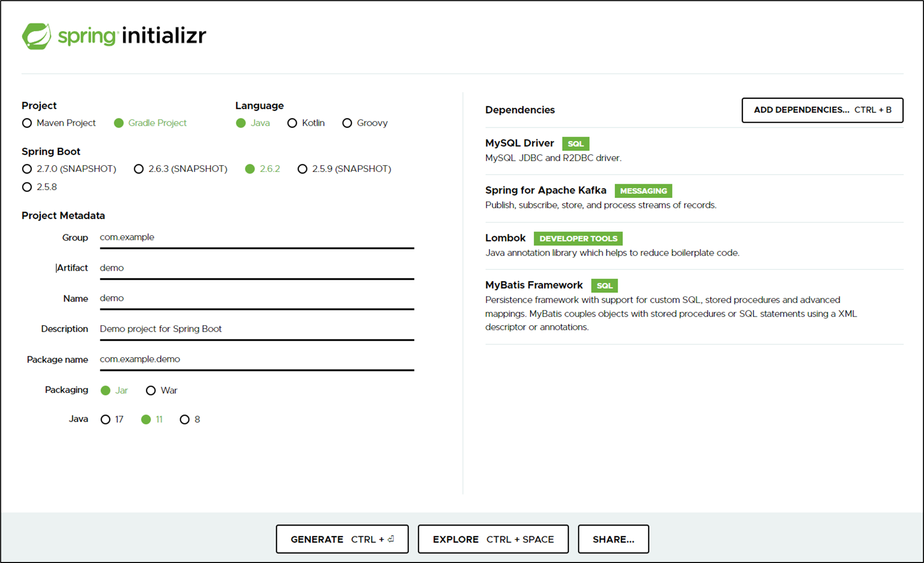Click the SQL tag beside MyBatis Framework

605,286
